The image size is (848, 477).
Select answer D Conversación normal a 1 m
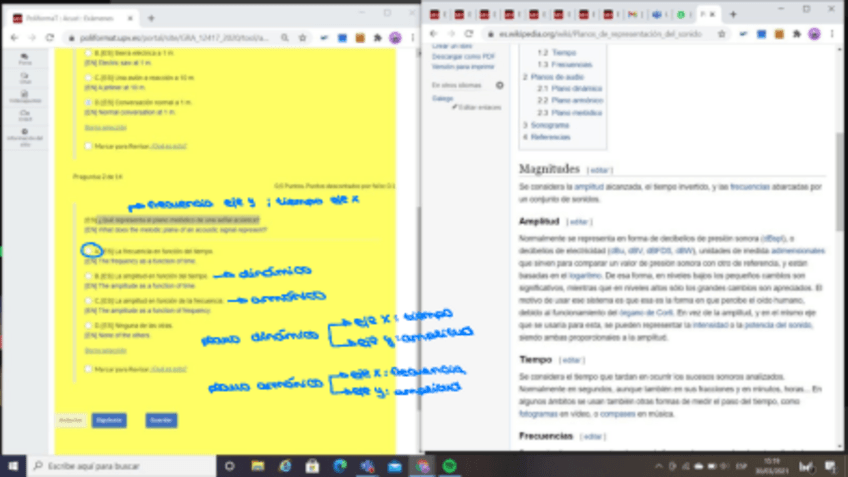coord(88,102)
